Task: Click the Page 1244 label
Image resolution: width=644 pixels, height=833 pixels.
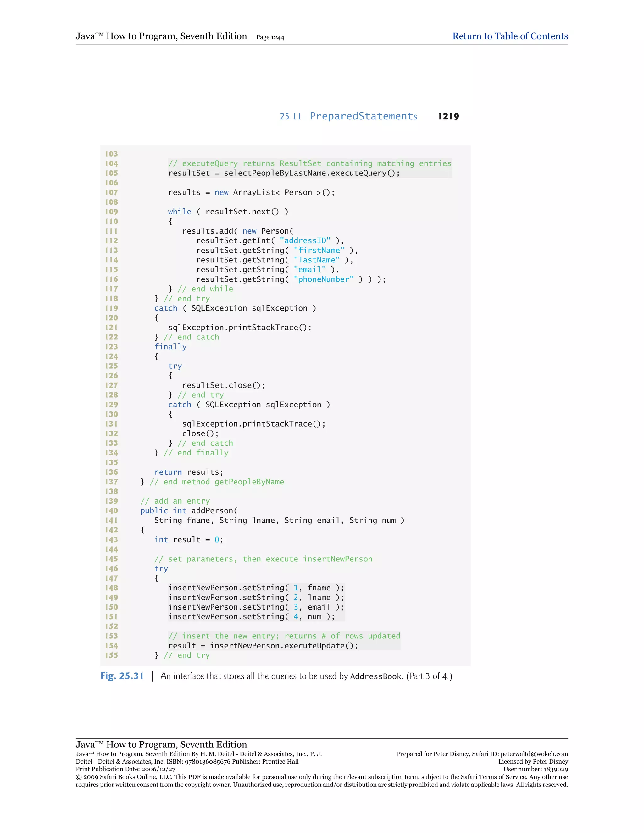Action: (270, 37)
